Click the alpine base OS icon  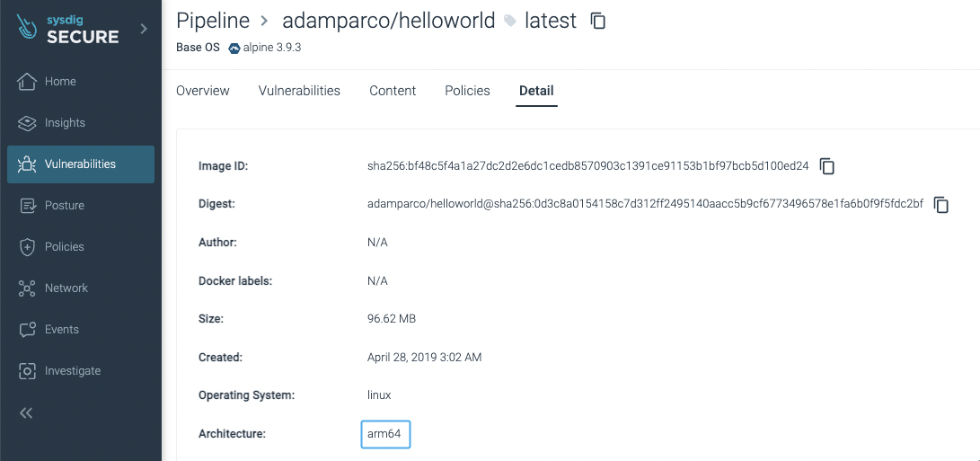(234, 49)
